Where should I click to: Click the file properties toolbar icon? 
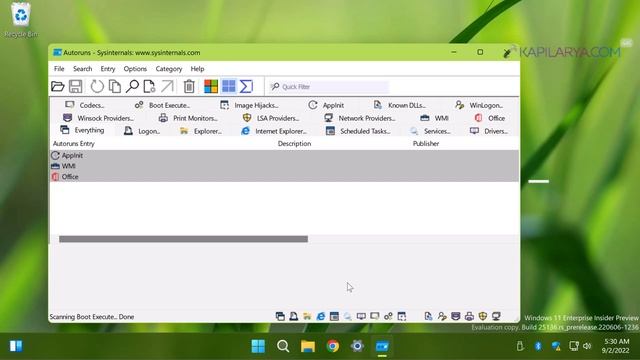(149, 86)
